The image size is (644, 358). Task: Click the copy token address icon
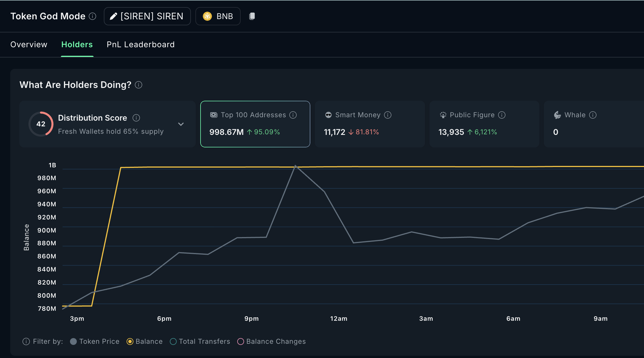click(x=252, y=16)
